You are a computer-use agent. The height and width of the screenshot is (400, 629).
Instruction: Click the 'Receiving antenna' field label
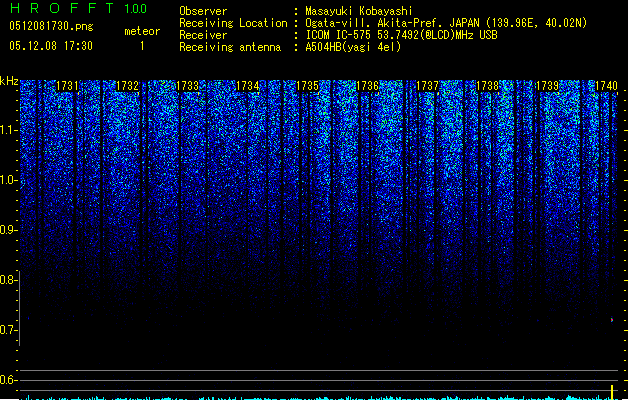[230, 47]
